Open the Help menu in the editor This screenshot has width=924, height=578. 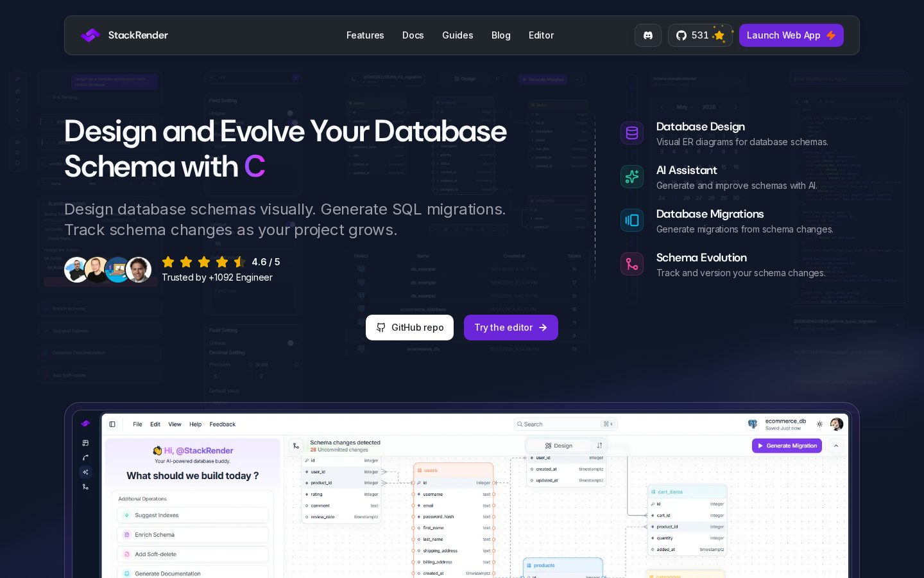[196, 425]
